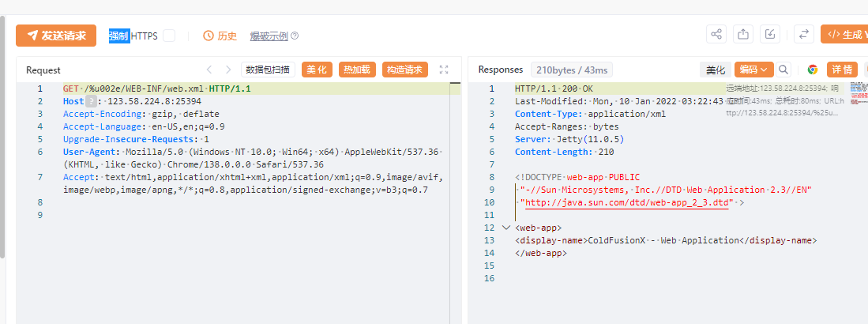Click the 发送请求 send button
The image size is (868, 324).
point(56,36)
